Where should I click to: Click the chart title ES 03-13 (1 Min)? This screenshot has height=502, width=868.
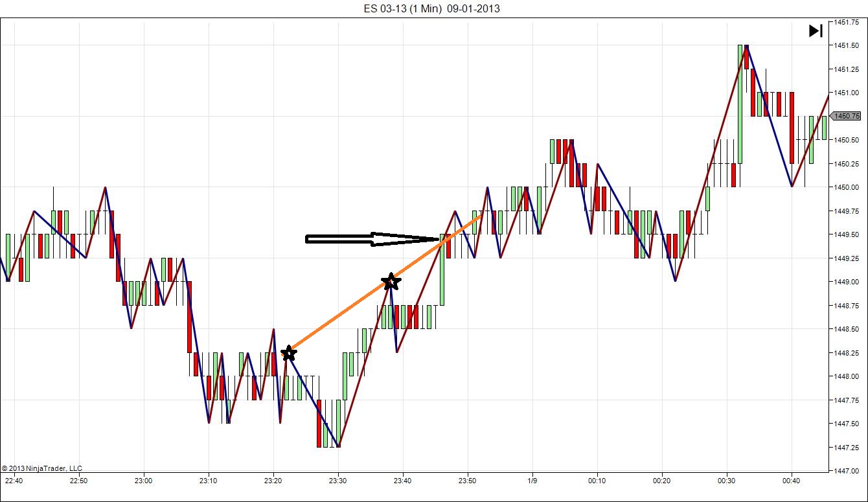tap(404, 8)
